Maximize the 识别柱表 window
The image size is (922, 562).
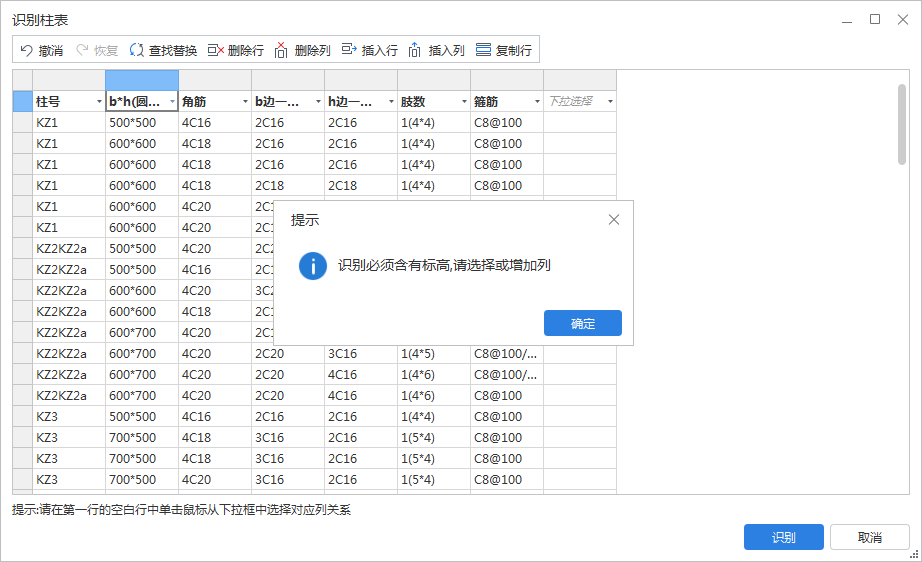875,19
